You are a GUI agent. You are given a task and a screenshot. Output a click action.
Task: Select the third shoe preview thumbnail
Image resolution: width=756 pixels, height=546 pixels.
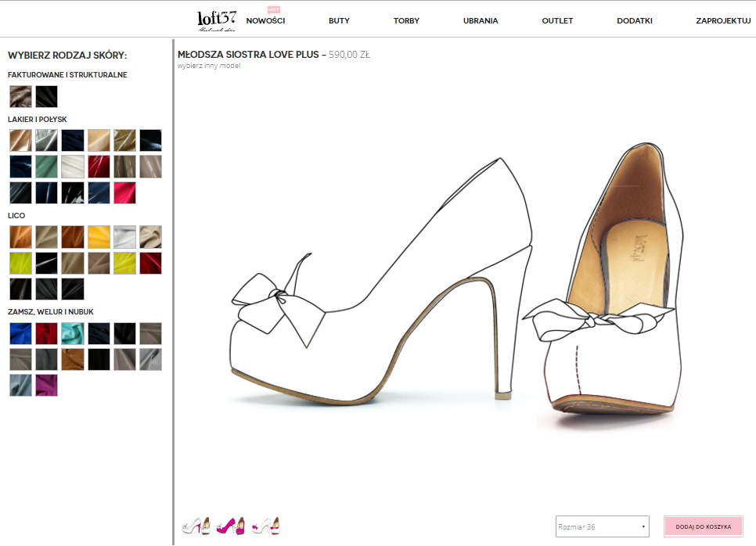265,526
